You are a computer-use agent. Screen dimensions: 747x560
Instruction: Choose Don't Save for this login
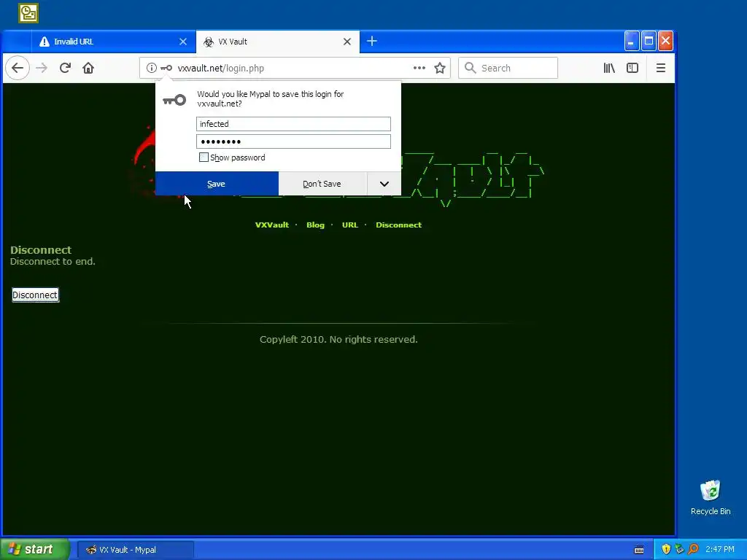coord(322,184)
